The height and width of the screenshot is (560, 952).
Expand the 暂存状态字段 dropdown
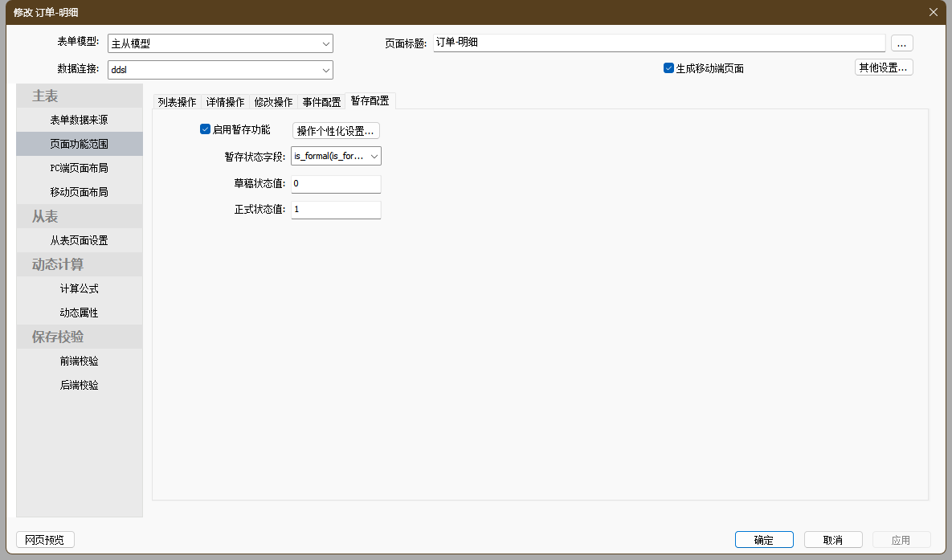point(374,157)
